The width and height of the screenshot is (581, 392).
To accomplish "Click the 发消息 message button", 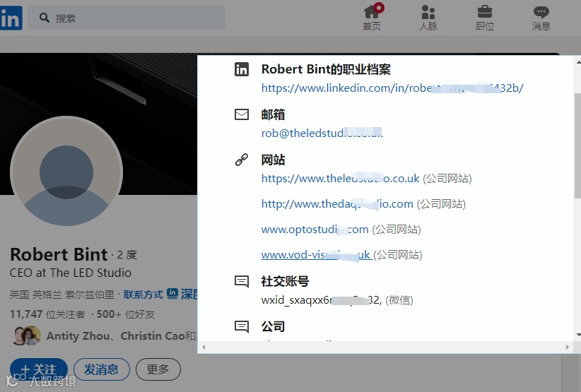I will pos(102,369).
